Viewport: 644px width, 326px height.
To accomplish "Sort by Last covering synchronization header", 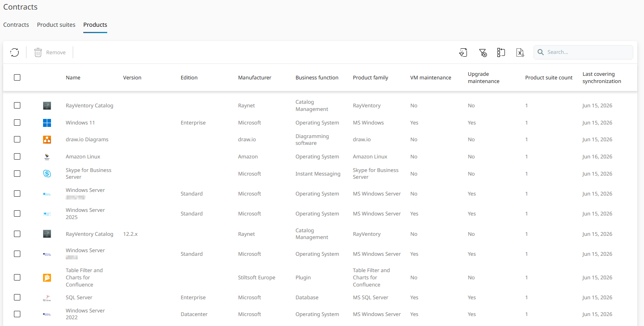I will (602, 77).
